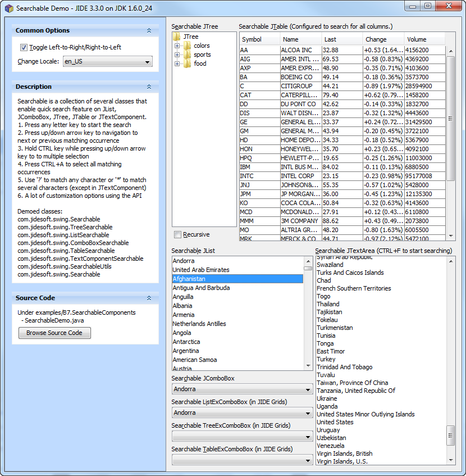Select Netherlands Antilles in the JList
The width and height of the screenshot is (466, 476).
[x=237, y=324]
